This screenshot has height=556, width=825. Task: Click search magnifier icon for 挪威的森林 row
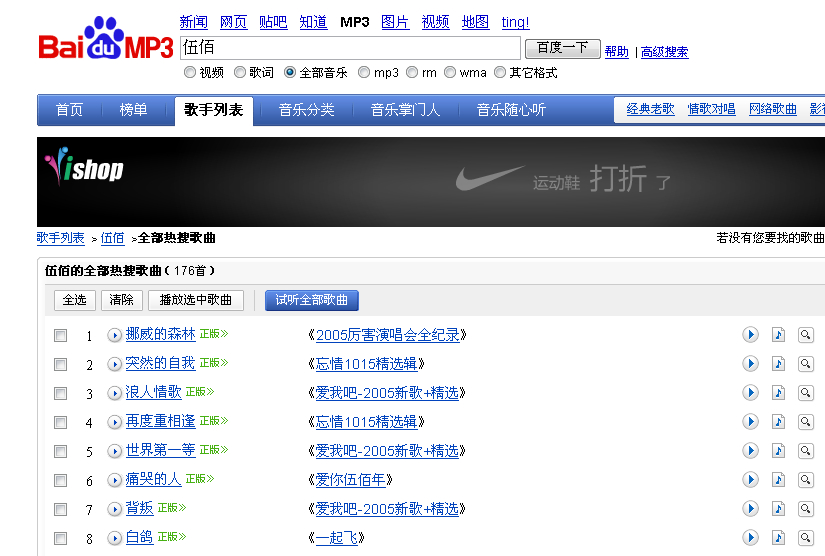[x=806, y=335]
